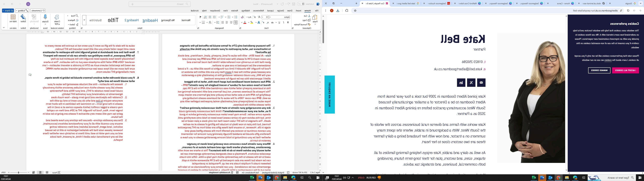The width and height of the screenshot is (644, 181).
Task: Click the Chrome downloads icon
Action: (338, 11)
